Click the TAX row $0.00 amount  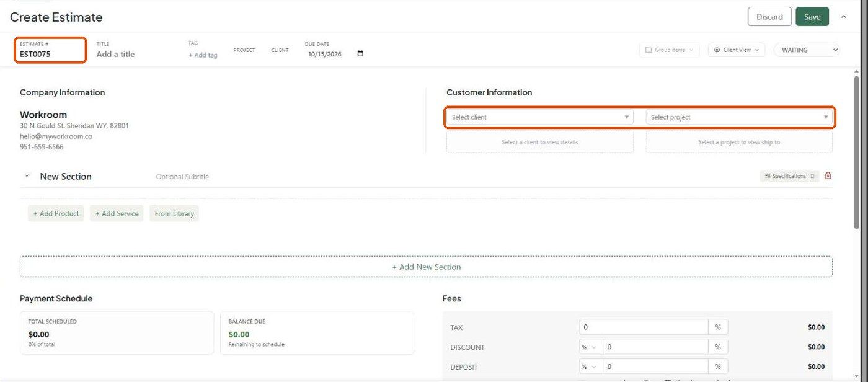pyautogui.click(x=816, y=327)
